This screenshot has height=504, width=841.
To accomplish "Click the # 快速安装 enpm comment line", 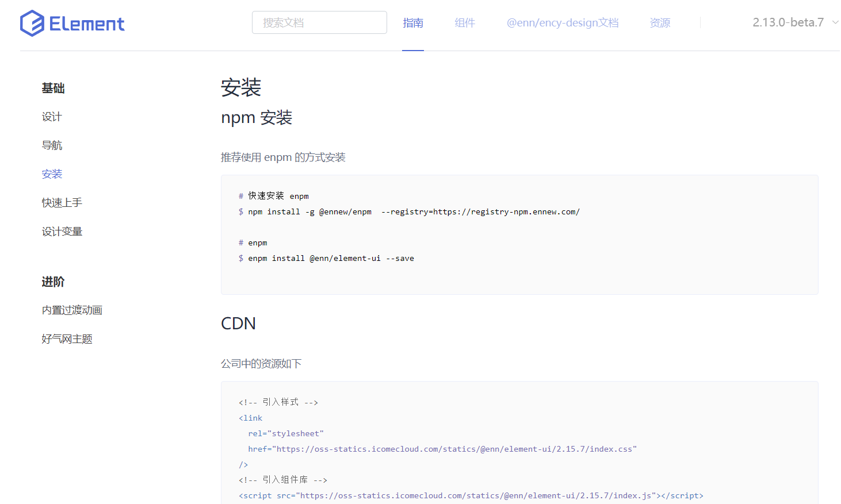I will click(274, 196).
